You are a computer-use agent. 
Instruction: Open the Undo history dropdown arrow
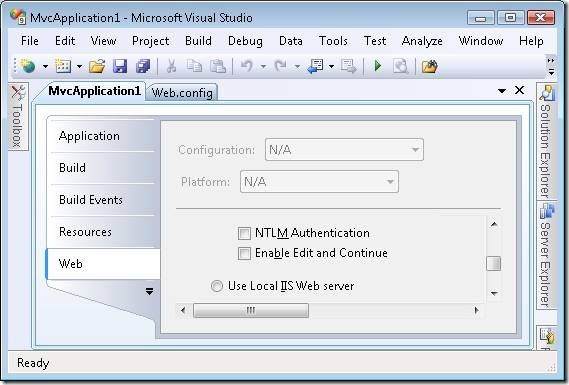[263, 67]
